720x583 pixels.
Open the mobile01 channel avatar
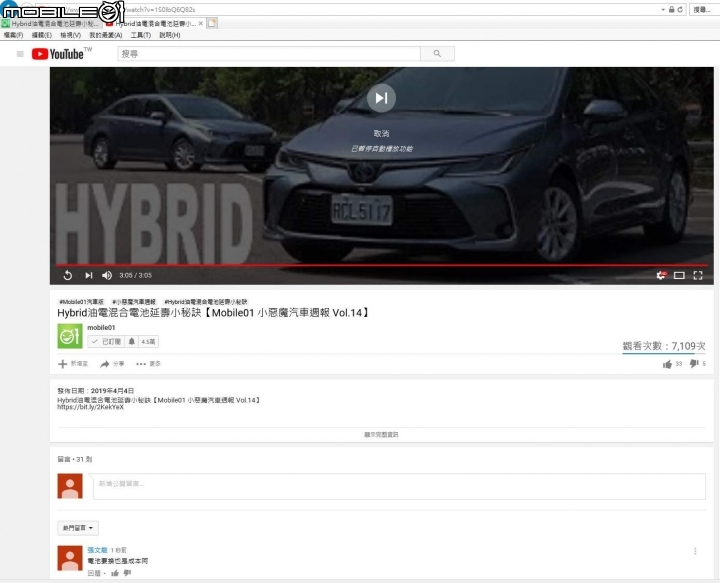click(70, 336)
